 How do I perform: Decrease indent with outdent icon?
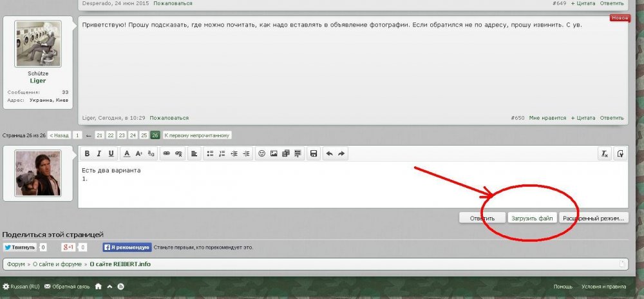[x=234, y=153]
